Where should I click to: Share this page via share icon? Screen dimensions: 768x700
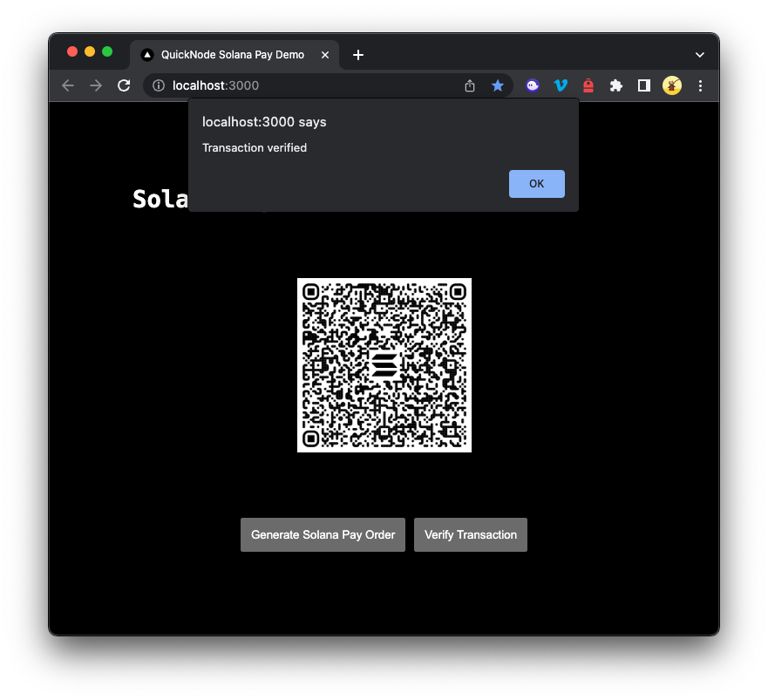[x=470, y=85]
